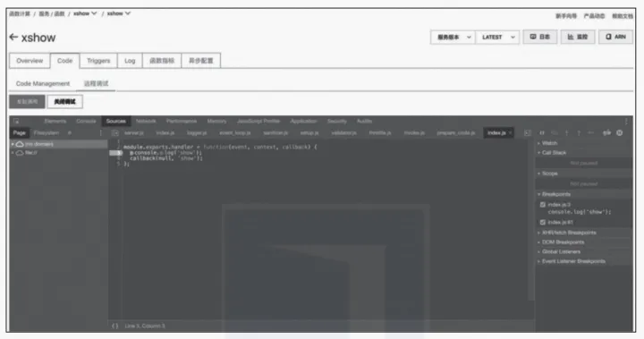Open the DevTools Memory panel

tap(216, 122)
